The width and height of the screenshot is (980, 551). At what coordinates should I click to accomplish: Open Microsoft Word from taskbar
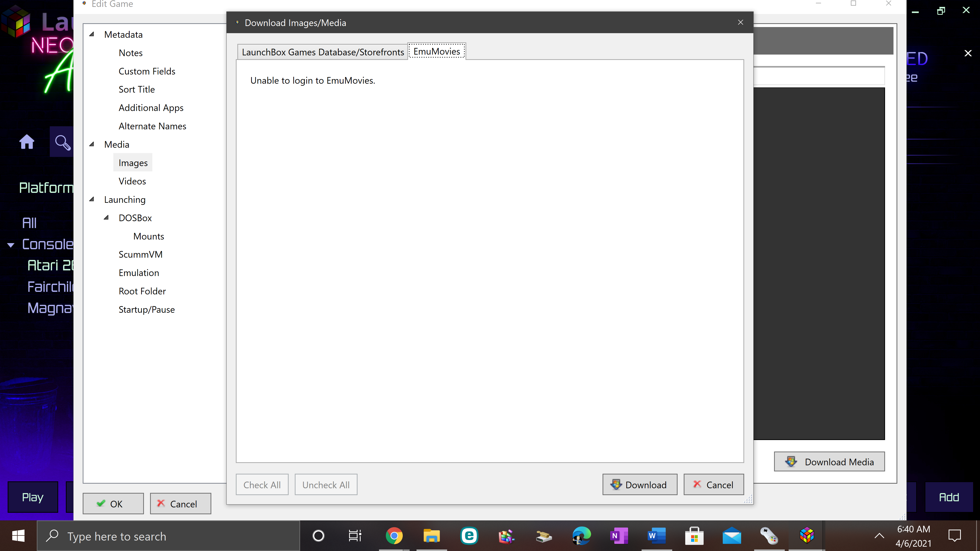(x=656, y=536)
